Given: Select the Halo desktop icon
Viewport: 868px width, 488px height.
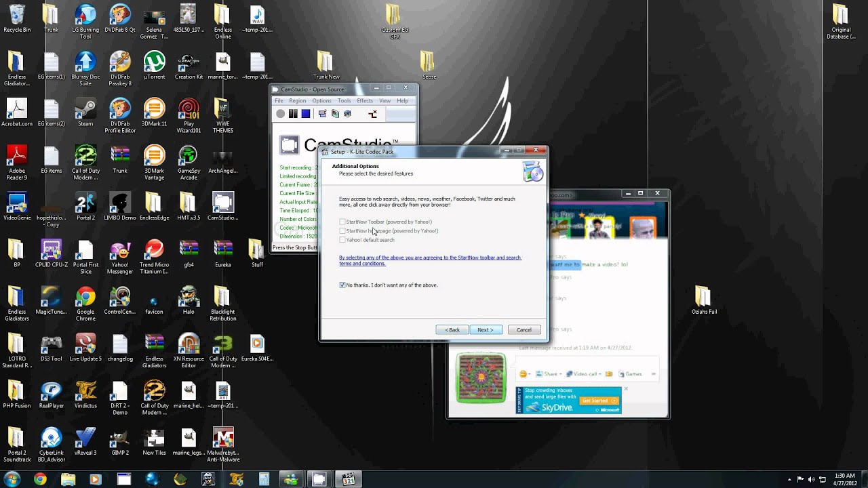Looking at the screenshot, I should click(x=189, y=300).
